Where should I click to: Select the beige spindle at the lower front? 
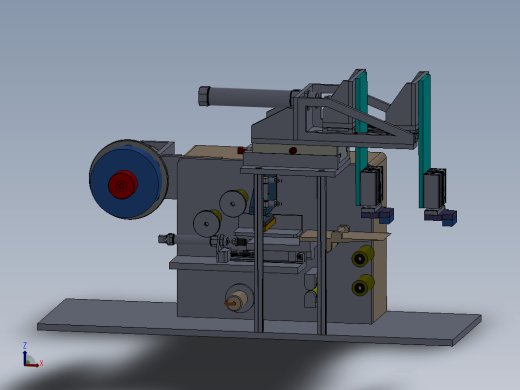[x=237, y=301]
